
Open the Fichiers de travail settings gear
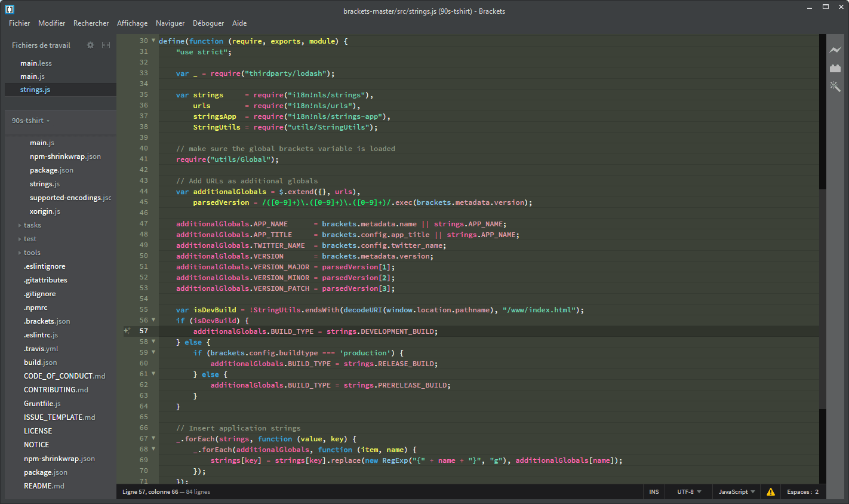coord(91,45)
